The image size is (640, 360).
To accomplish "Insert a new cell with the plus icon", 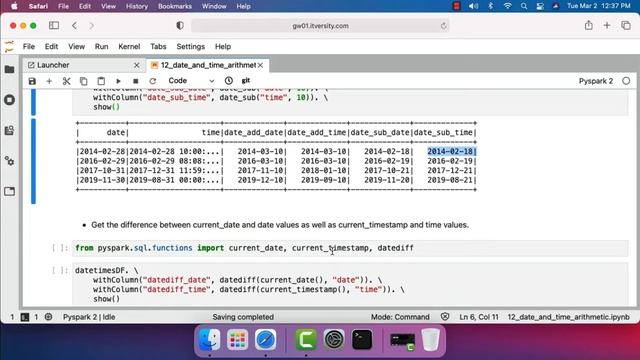I will (49, 81).
